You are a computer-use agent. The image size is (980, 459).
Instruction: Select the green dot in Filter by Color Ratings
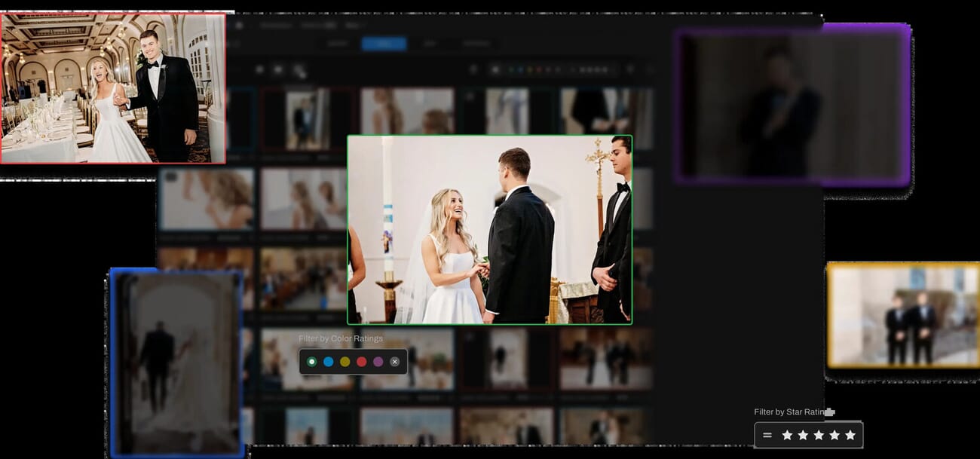313,361
